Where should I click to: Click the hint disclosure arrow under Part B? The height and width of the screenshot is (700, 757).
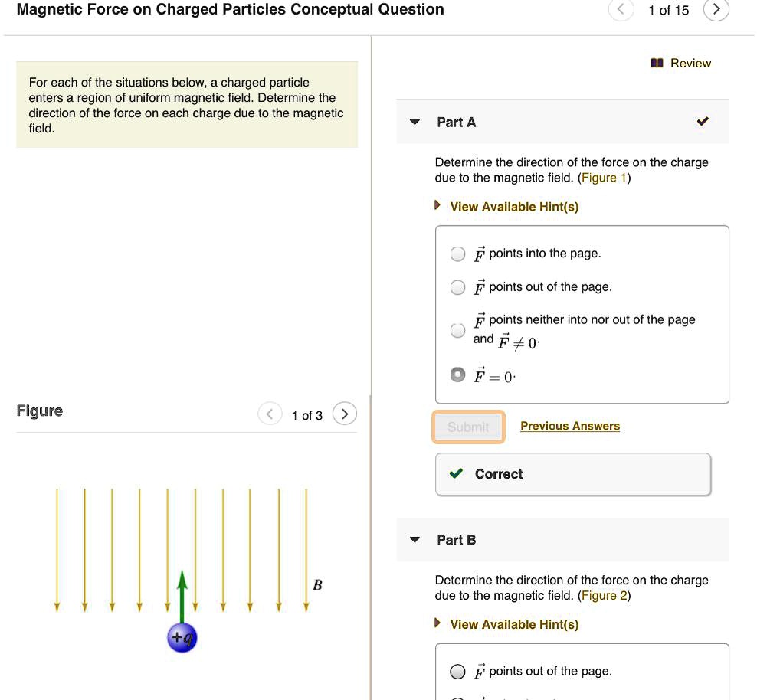click(437, 624)
